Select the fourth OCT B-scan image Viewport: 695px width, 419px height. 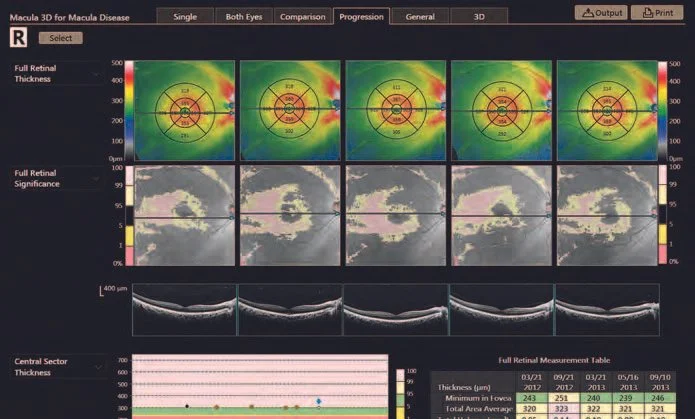click(501, 310)
